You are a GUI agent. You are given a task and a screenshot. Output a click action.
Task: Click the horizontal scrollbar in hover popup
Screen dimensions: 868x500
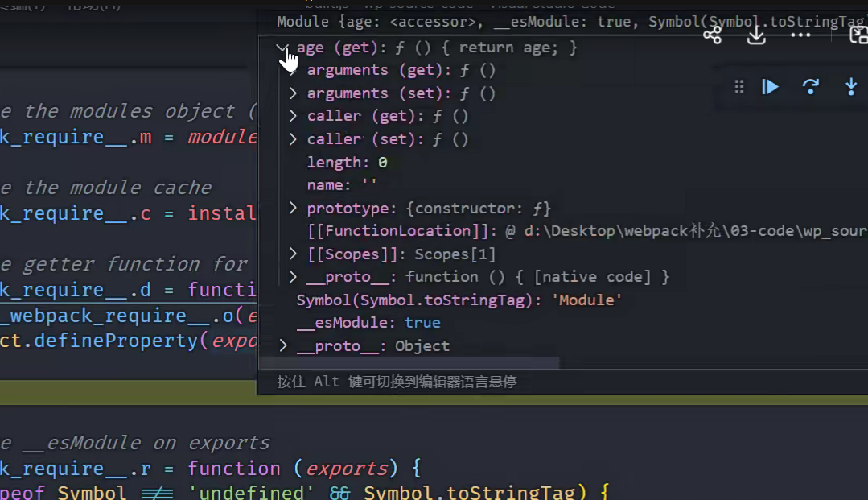tap(409, 364)
